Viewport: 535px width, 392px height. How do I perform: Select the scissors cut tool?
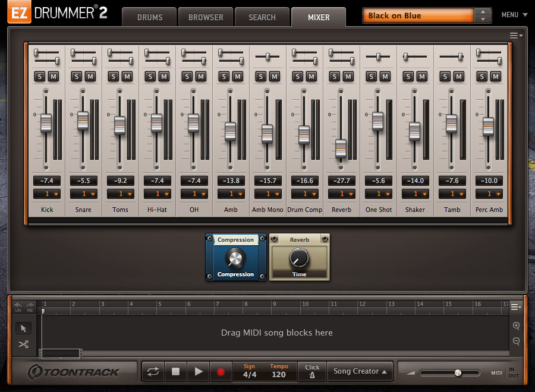point(24,344)
